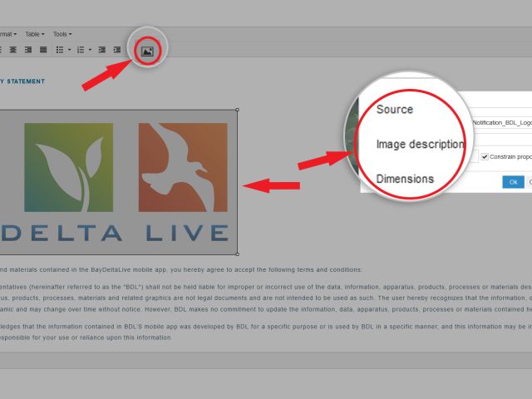Apply center alignment from the toolbar
This screenshot has height=399, width=532.
pyautogui.click(x=13, y=50)
